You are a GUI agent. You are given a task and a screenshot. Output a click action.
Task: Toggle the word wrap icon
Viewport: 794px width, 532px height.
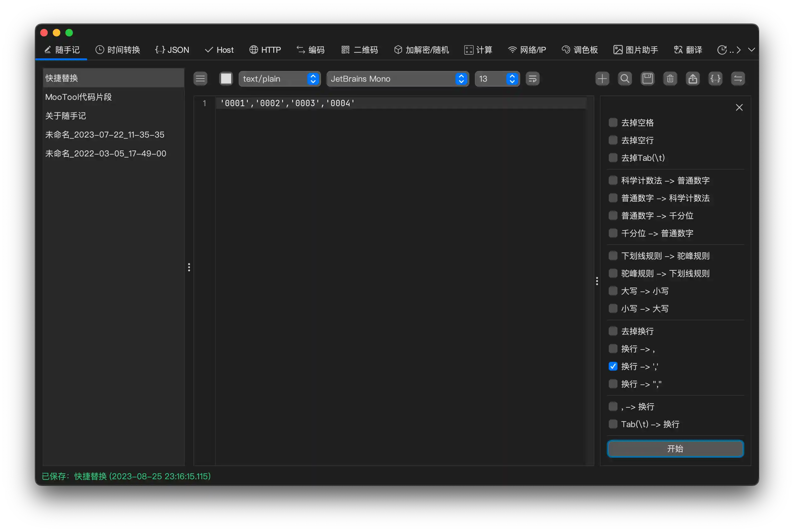[x=532, y=79]
